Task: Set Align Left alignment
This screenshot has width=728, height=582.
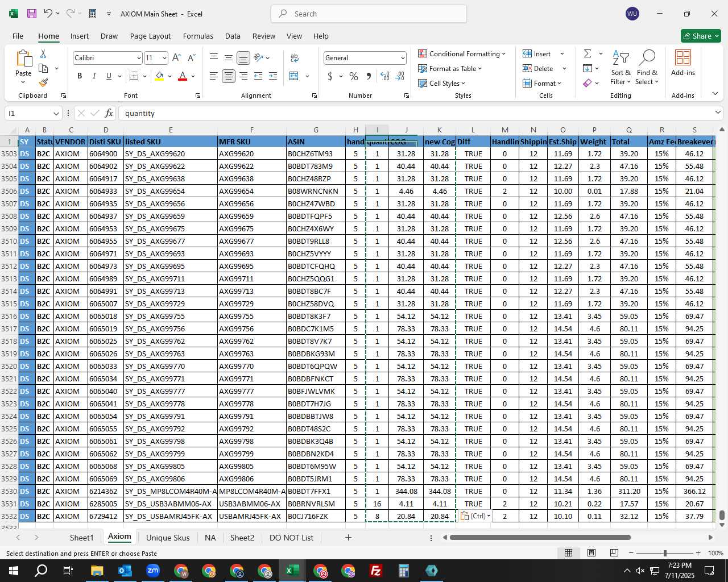Action: coord(214,76)
